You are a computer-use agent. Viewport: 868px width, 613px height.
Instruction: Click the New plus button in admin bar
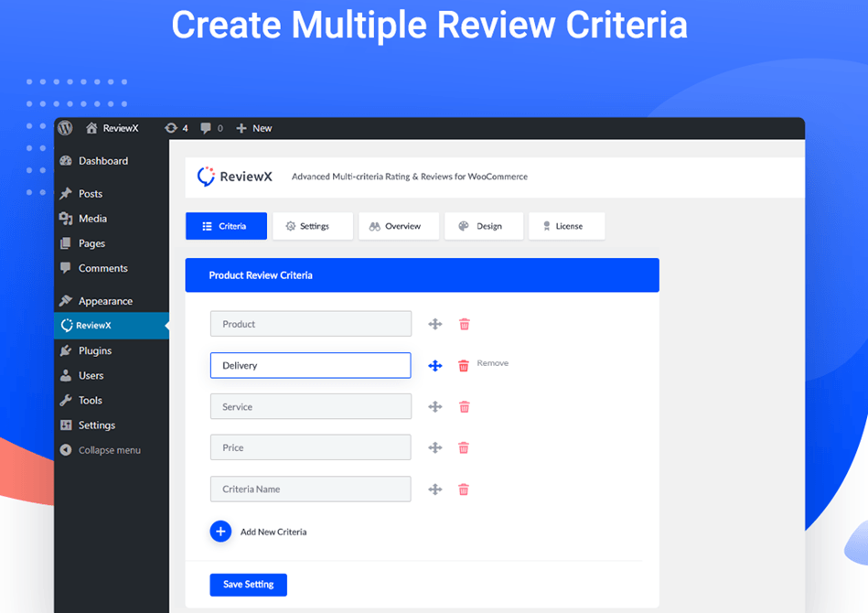(254, 128)
